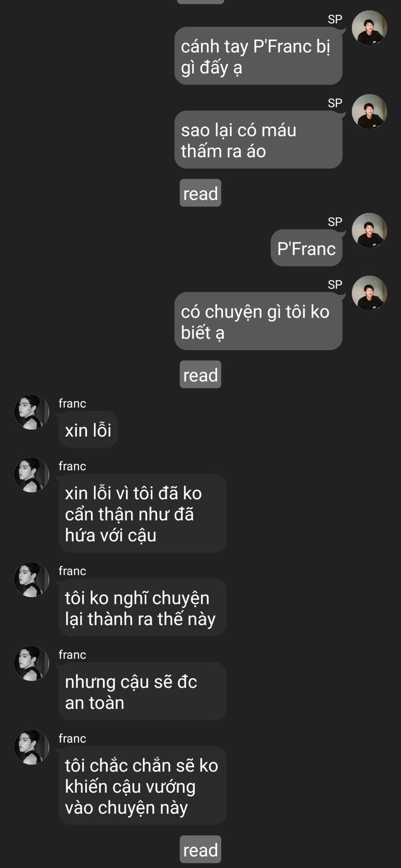
Task: Click the short 'xin lỗi' message bubble
Action: click(88, 430)
